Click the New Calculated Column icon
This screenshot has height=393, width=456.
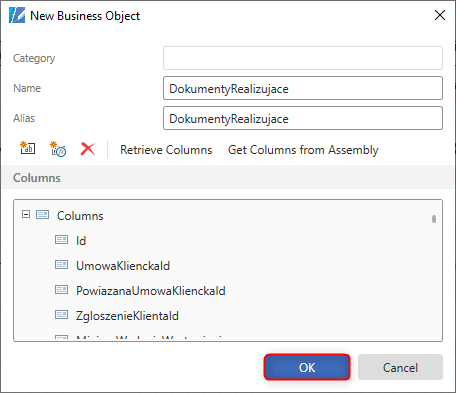(58, 149)
